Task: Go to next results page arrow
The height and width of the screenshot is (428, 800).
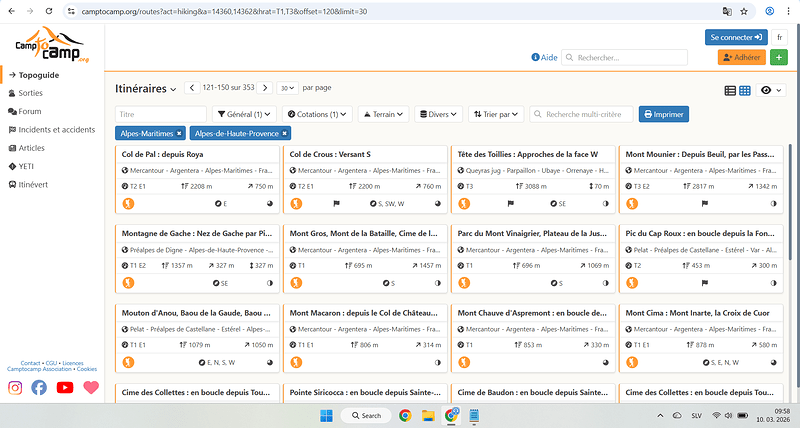Action: click(x=264, y=88)
